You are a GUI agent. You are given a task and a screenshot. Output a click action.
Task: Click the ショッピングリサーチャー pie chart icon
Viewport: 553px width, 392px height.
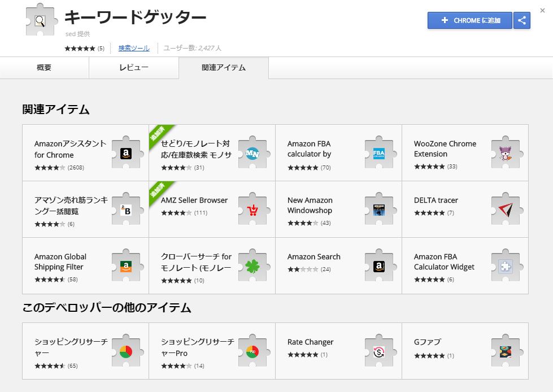pyautogui.click(x=128, y=350)
